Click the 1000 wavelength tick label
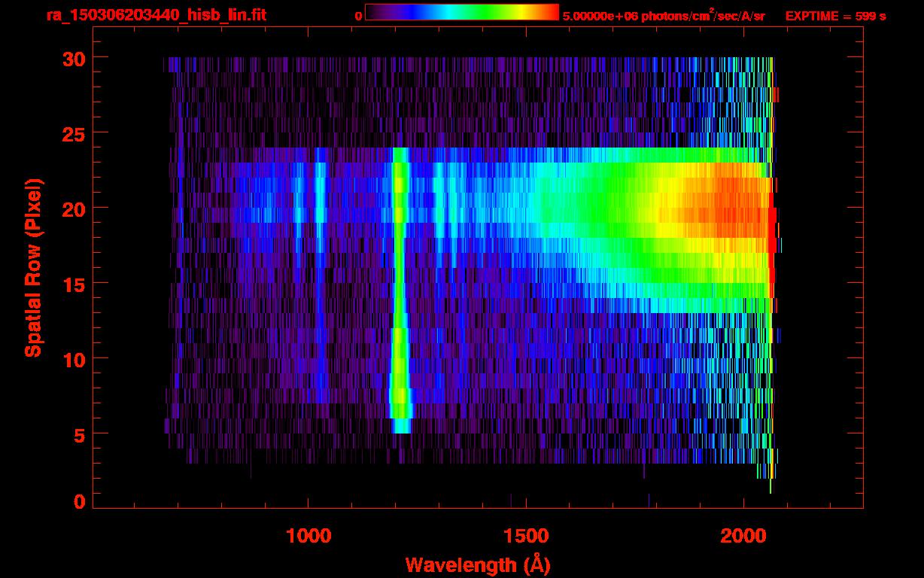 pos(309,536)
